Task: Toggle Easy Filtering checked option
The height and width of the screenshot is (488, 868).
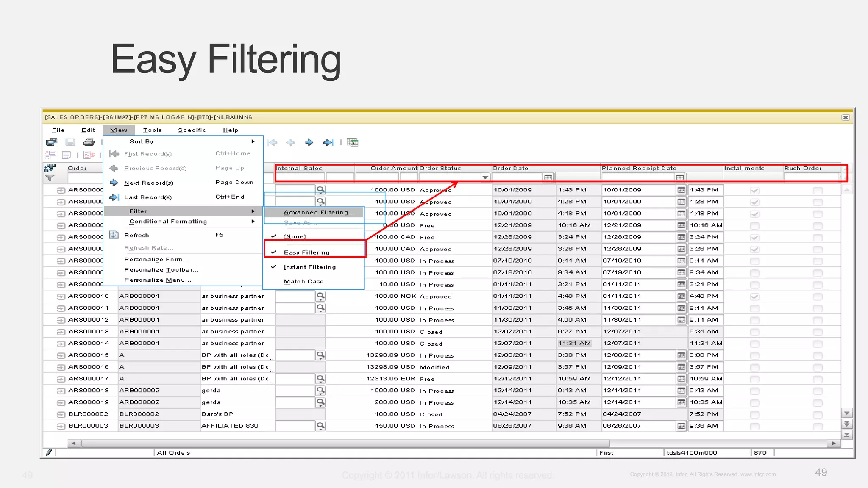Action: (x=306, y=252)
